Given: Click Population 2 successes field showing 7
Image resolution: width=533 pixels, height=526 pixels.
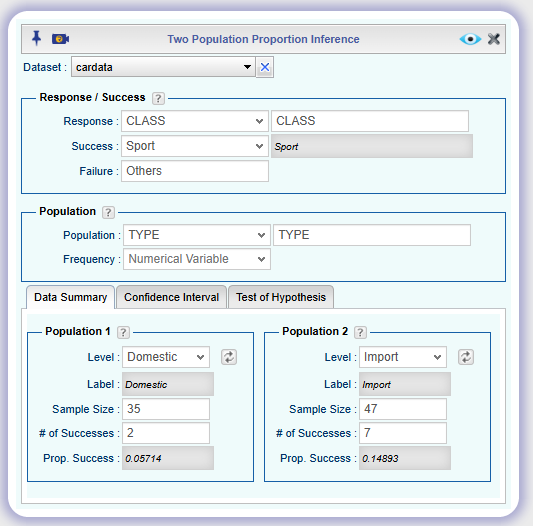Looking at the screenshot, I should (x=403, y=433).
